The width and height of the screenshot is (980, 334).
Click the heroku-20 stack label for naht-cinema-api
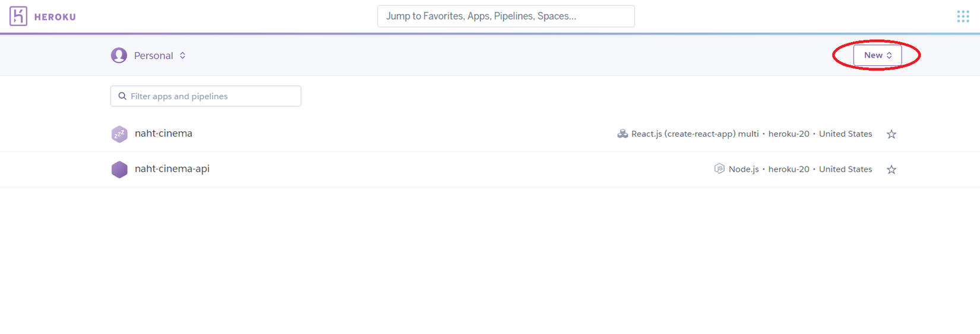789,169
